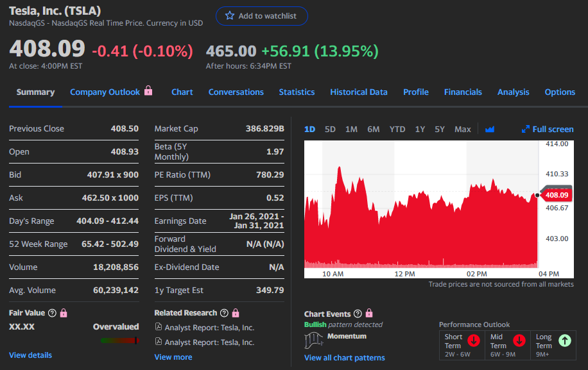Open the Summary tab
The image size is (588, 370).
click(x=35, y=92)
